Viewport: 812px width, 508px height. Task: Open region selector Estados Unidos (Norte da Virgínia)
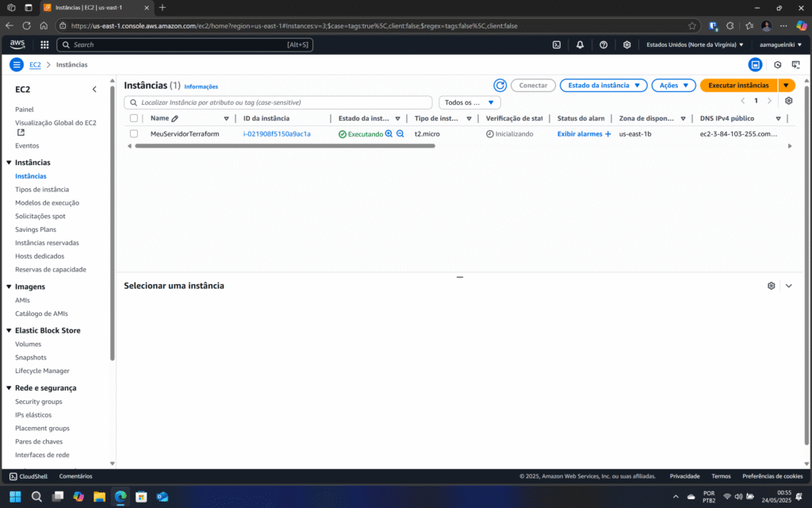695,44
